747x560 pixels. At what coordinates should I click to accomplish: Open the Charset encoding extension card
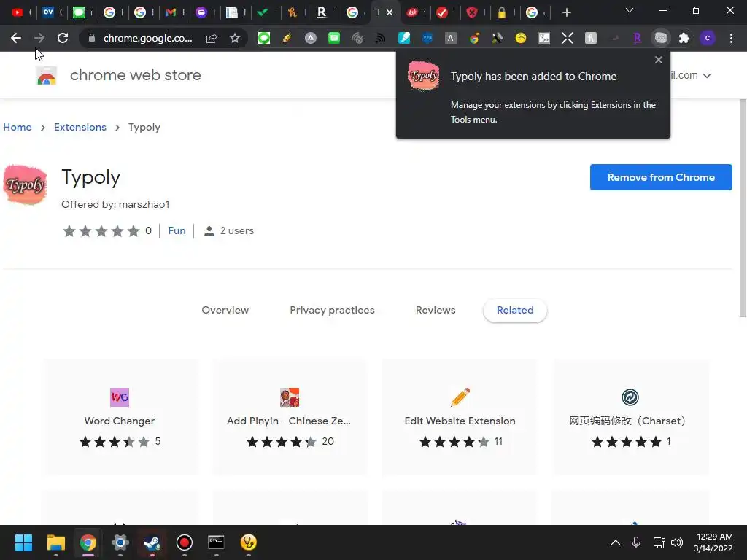coord(630,417)
